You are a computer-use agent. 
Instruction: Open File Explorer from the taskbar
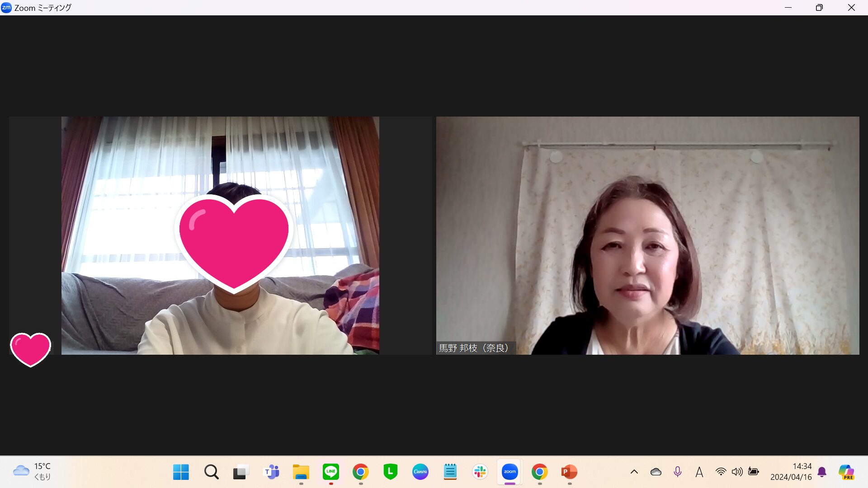301,472
